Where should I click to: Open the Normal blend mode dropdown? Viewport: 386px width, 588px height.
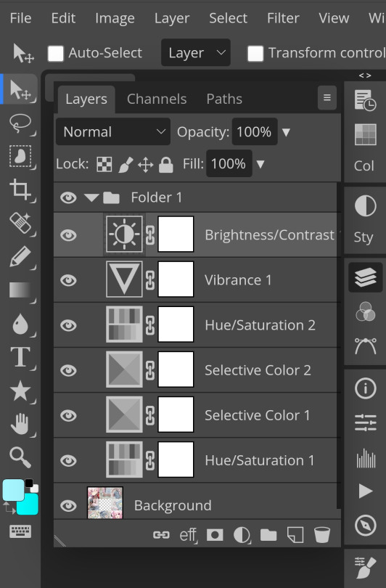(112, 131)
